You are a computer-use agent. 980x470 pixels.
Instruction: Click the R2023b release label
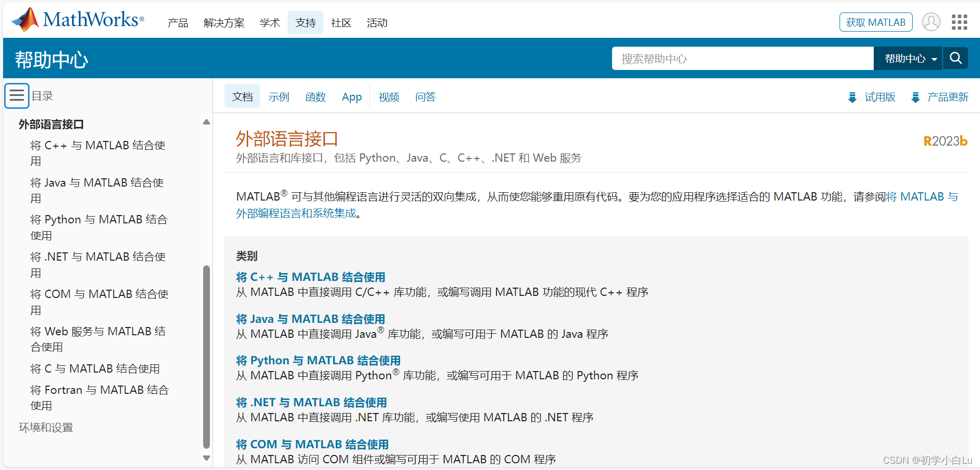pyautogui.click(x=945, y=141)
